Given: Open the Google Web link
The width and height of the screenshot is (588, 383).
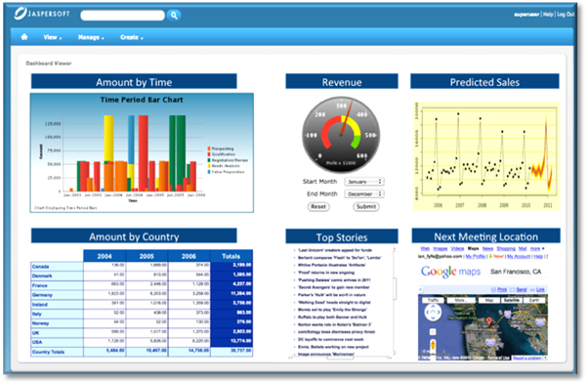Looking at the screenshot, I should [425, 249].
